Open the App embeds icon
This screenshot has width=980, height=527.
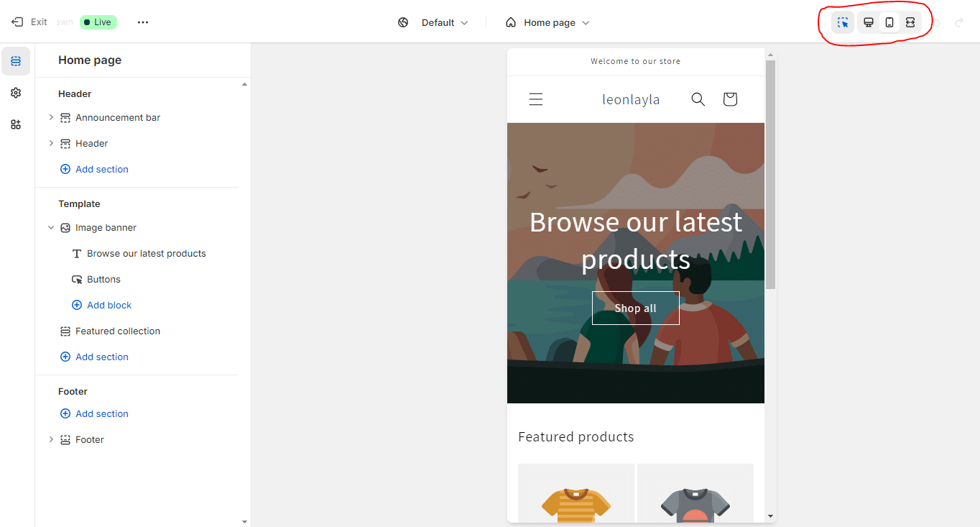coord(16,124)
